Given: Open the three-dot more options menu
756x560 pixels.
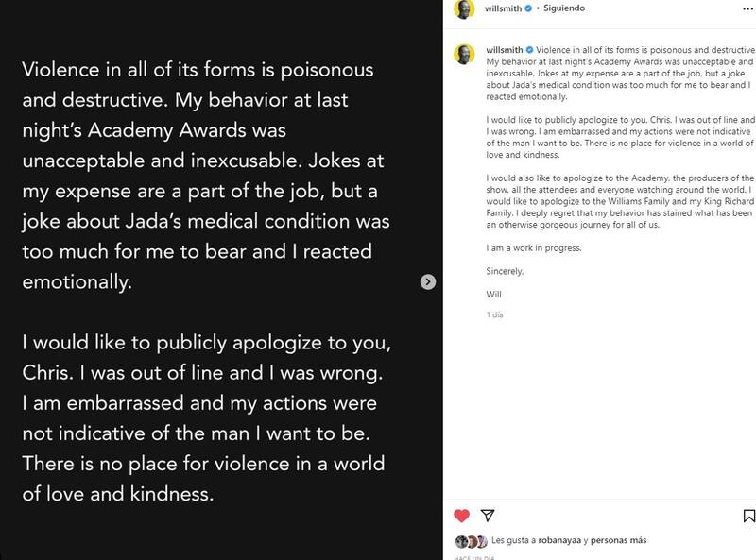Looking at the screenshot, I should (x=747, y=9).
